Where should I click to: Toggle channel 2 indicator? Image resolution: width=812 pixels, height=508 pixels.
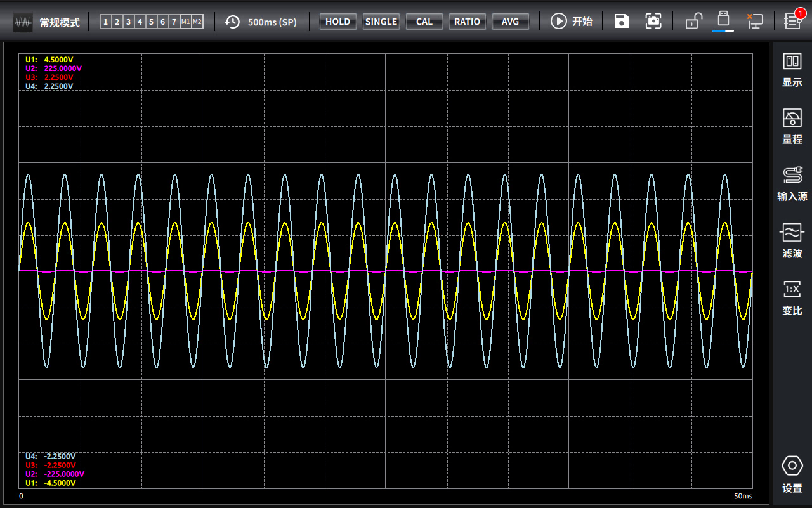(x=117, y=22)
